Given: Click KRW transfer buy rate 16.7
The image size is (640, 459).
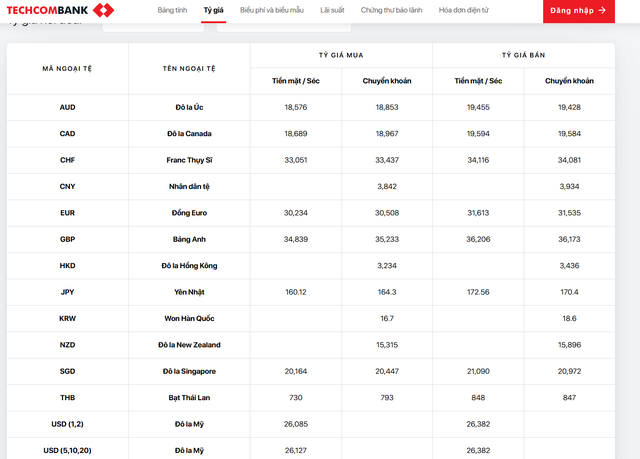Looking at the screenshot, I should (x=387, y=319).
